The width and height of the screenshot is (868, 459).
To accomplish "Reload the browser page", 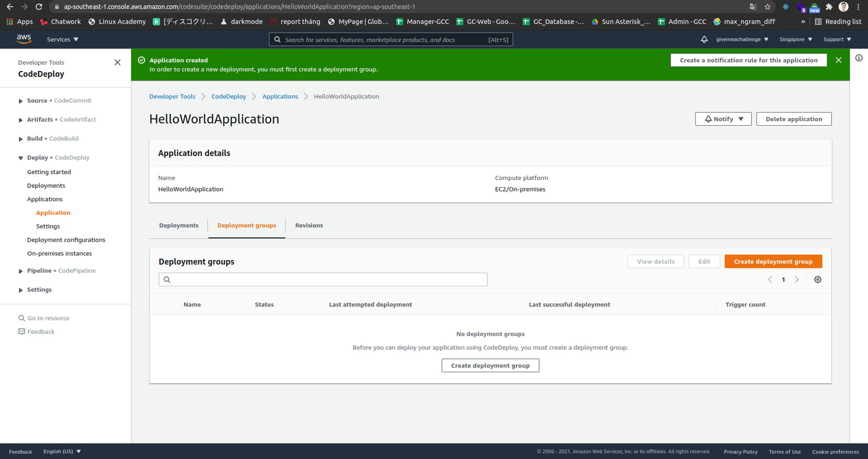I will tap(39, 7).
